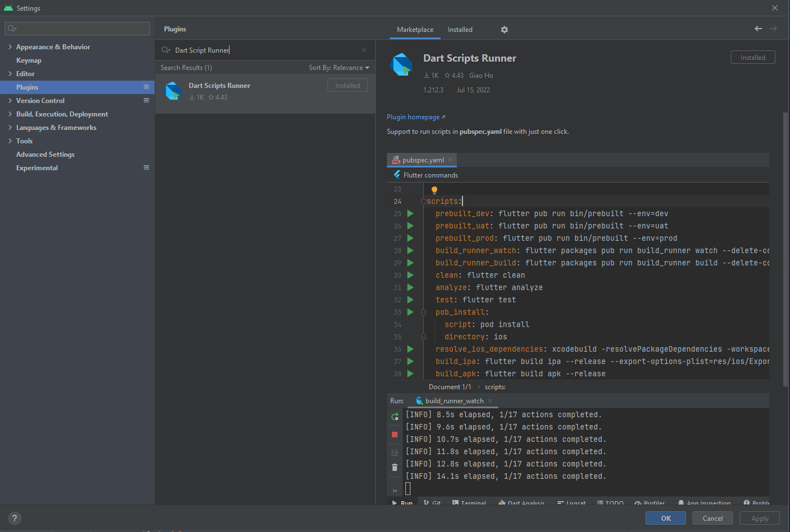
Task: Open the Help question mark button
Action: click(15, 518)
